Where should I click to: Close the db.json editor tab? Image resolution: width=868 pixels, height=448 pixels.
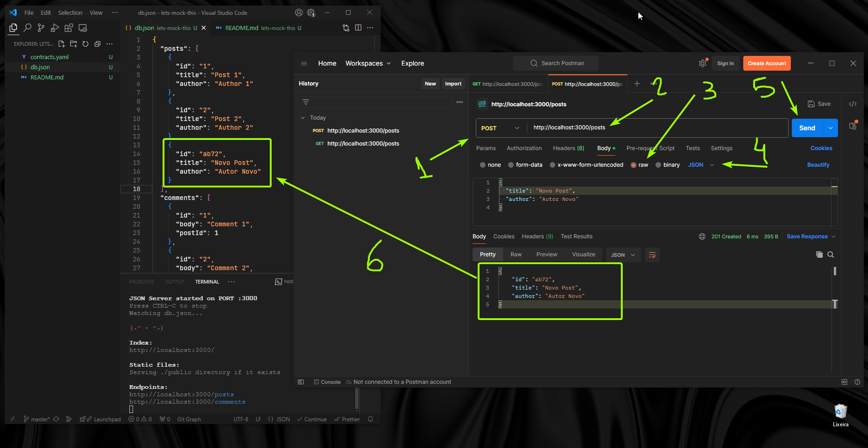(x=204, y=28)
